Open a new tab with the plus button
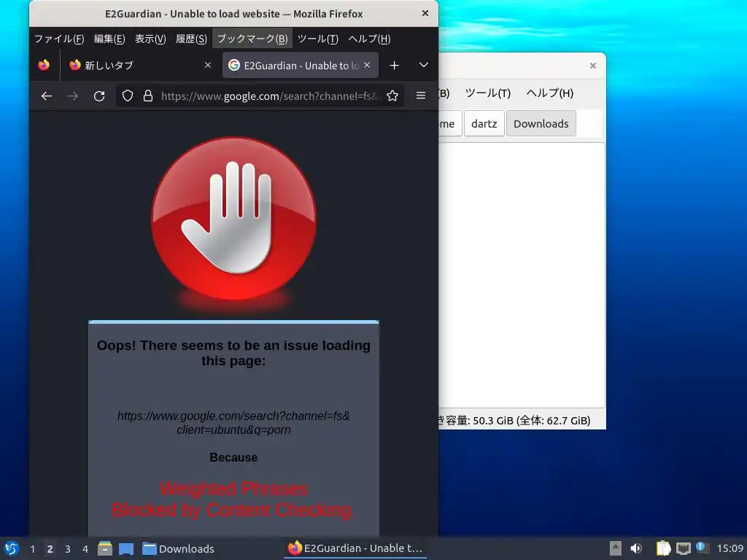This screenshot has height=560, width=747. (x=394, y=65)
